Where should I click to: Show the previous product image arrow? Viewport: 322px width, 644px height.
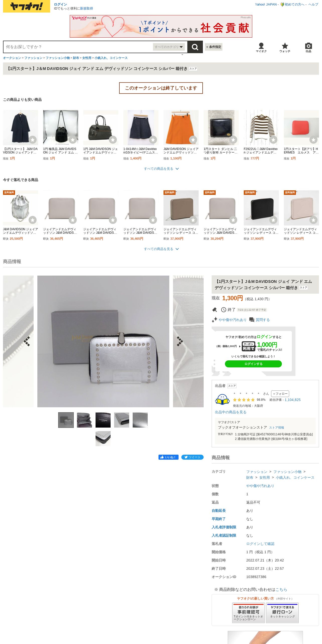click(27, 341)
